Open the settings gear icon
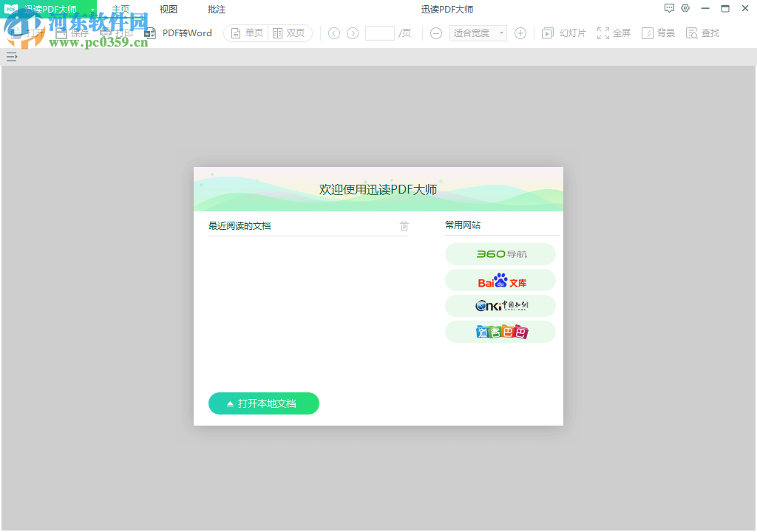Screen dimensions: 757x532 (x=685, y=8)
